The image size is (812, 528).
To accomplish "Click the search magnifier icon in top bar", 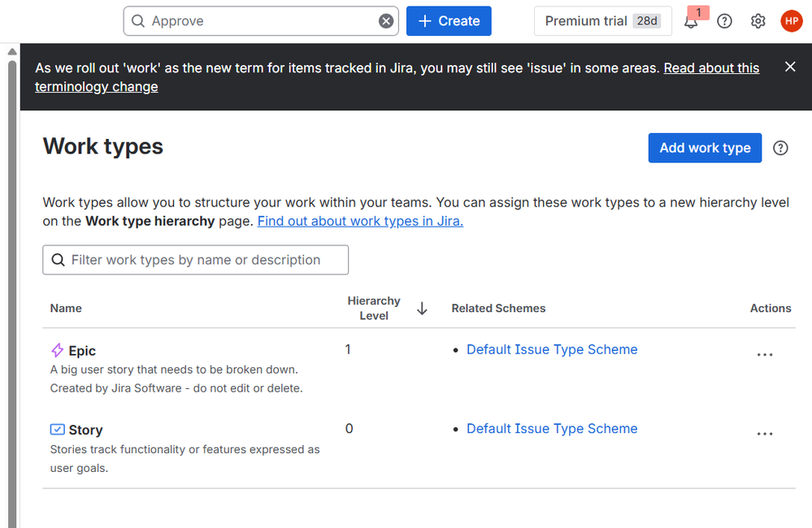I will pyautogui.click(x=137, y=21).
